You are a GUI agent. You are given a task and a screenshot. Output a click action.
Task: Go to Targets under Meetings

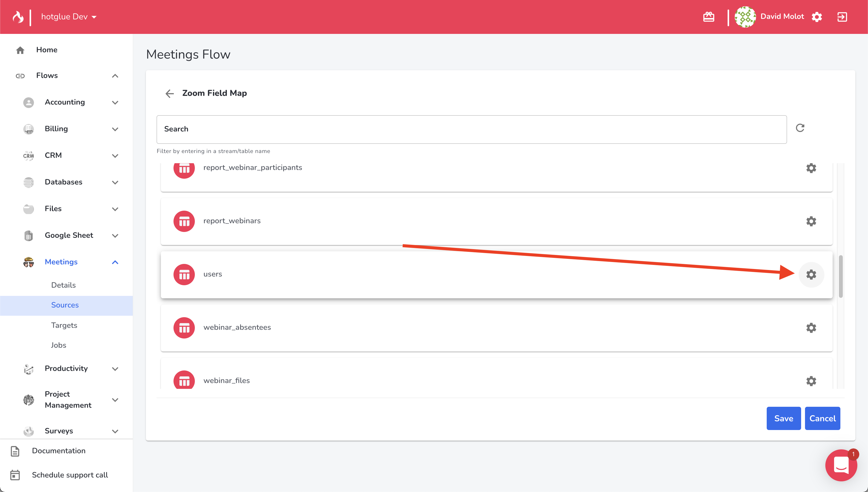(64, 325)
